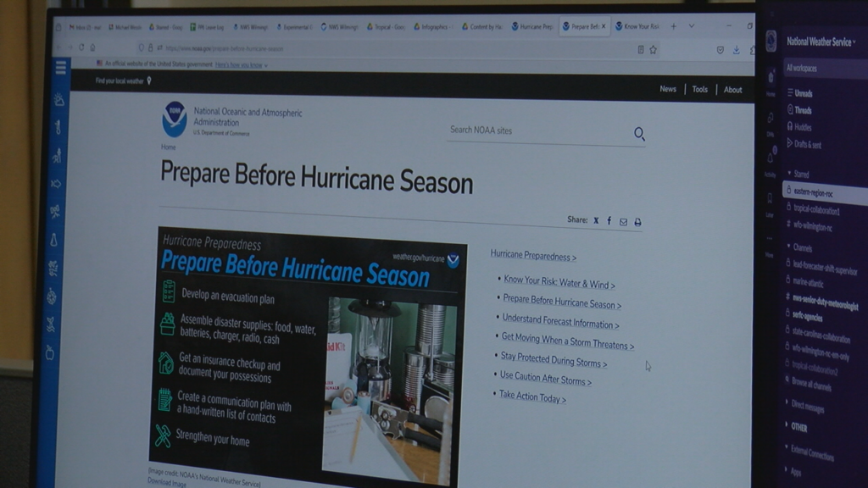Switch to Inbox mail tab
The width and height of the screenshot is (868, 488).
85,27
